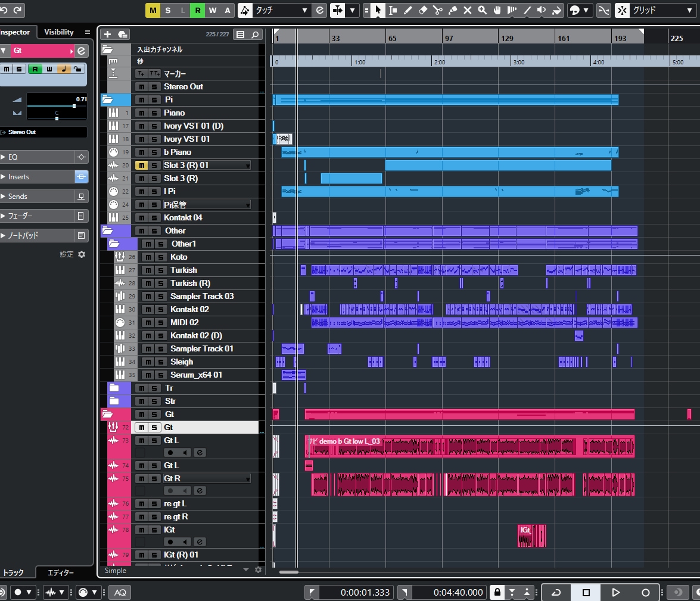Start playback with the Play button
This screenshot has height=601, width=700.
coord(615,593)
